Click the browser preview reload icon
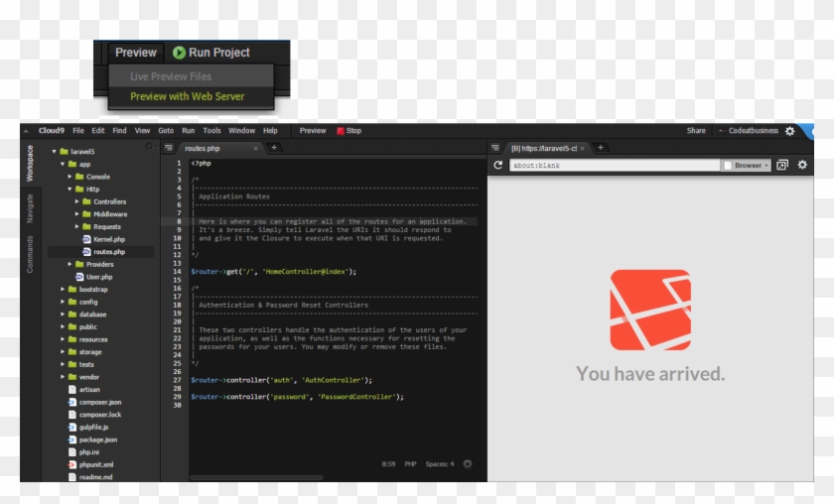The width and height of the screenshot is (834, 504). [497, 165]
